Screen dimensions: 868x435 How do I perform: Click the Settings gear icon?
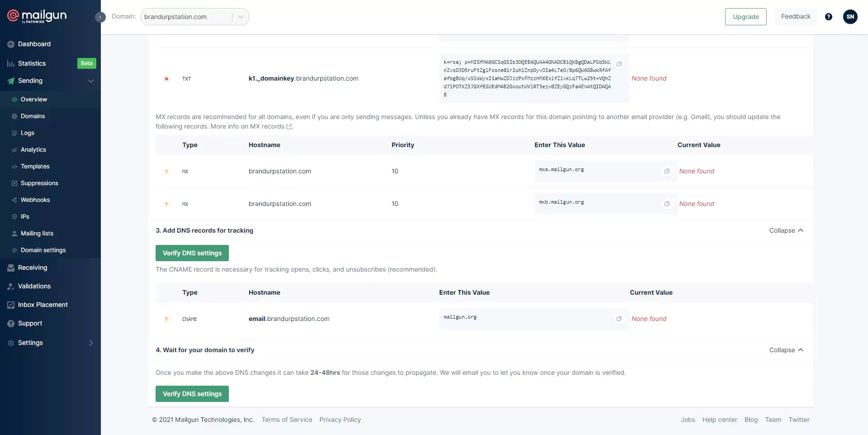click(11, 343)
